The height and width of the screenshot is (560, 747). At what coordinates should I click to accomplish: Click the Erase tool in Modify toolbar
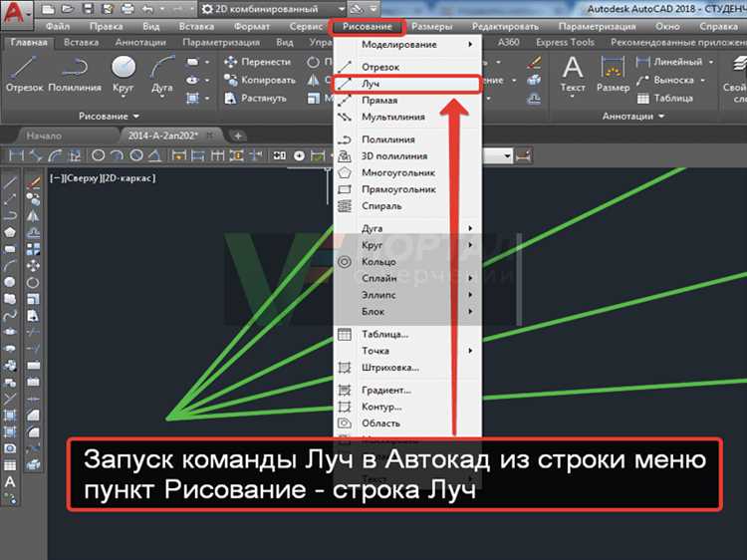(33, 182)
